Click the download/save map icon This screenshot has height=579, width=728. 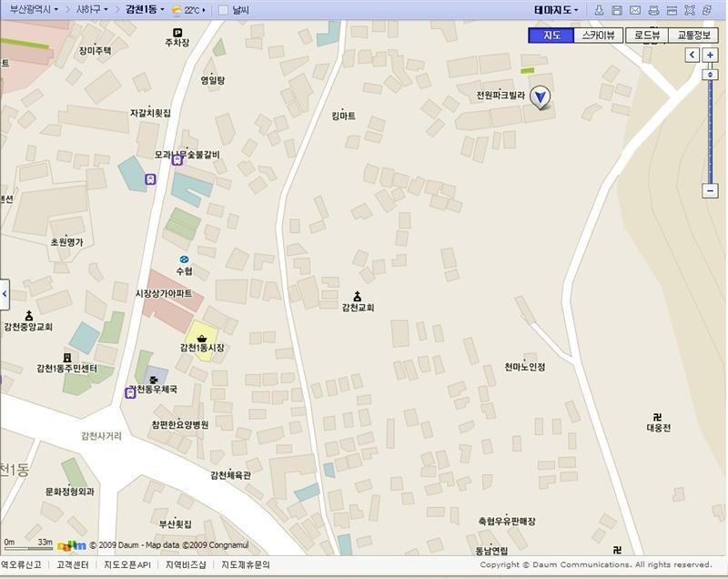[599, 10]
